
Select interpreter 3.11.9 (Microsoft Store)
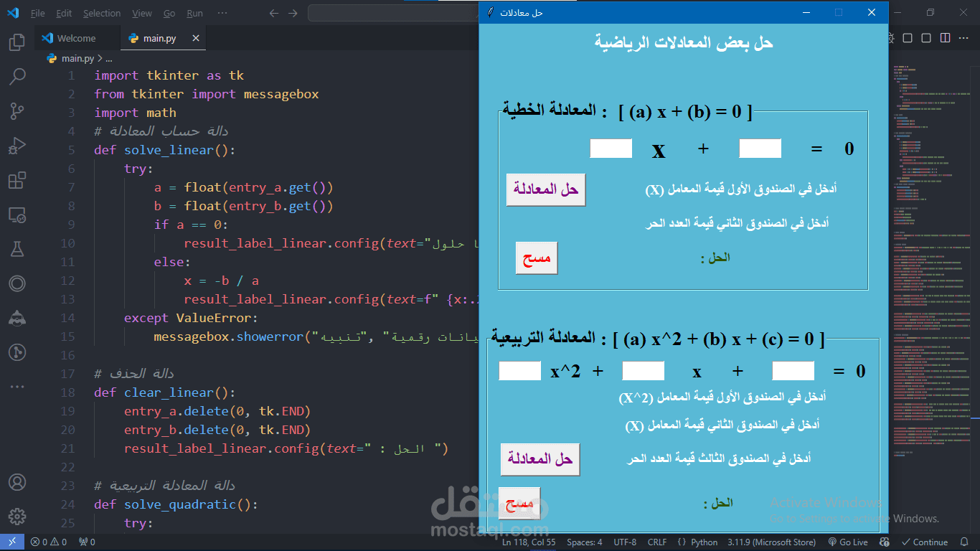[x=772, y=542]
